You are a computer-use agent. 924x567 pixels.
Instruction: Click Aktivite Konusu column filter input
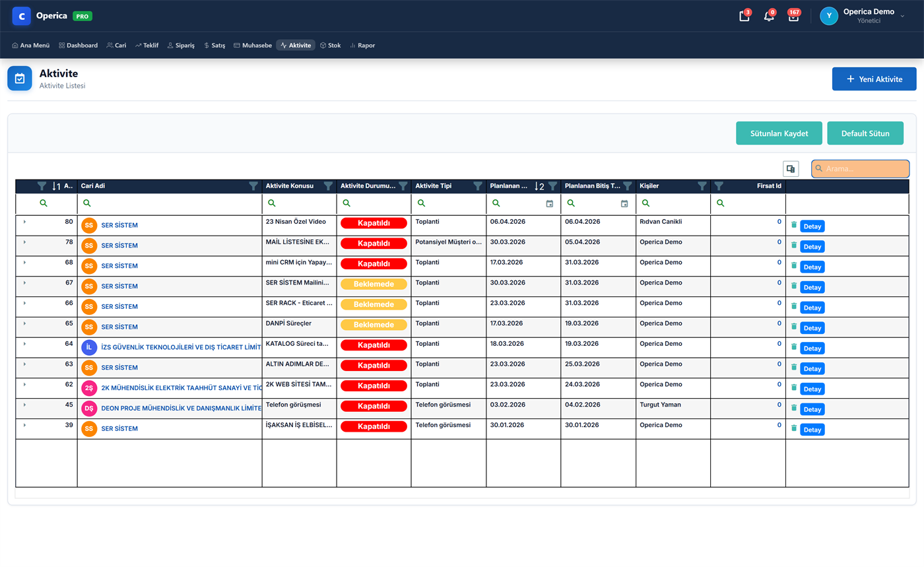pyautogui.click(x=299, y=203)
